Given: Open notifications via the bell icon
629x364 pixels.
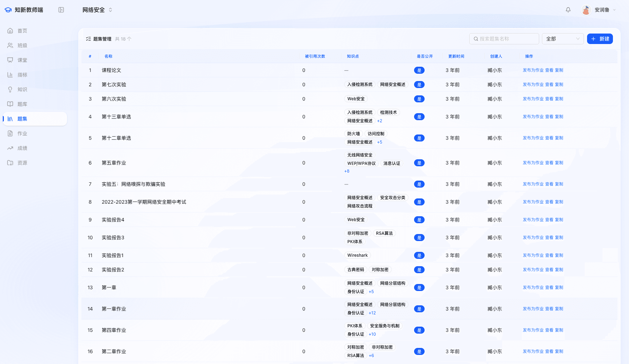Looking at the screenshot, I should tap(568, 10).
